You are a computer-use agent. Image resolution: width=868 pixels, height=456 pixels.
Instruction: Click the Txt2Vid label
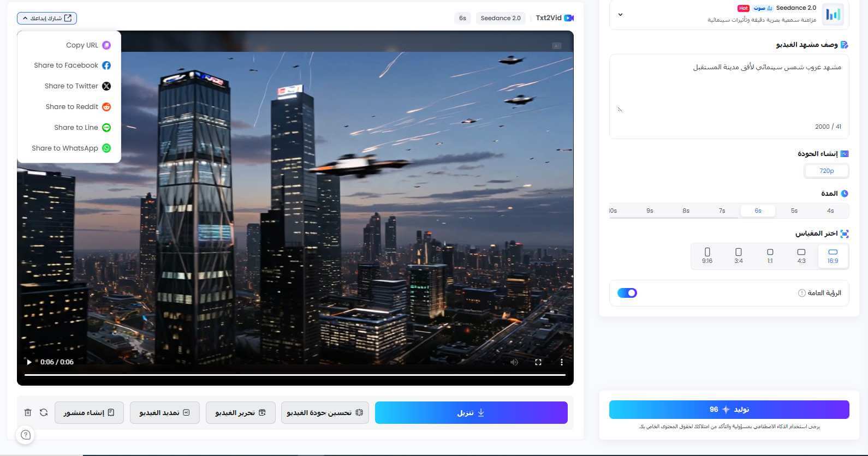(x=549, y=18)
